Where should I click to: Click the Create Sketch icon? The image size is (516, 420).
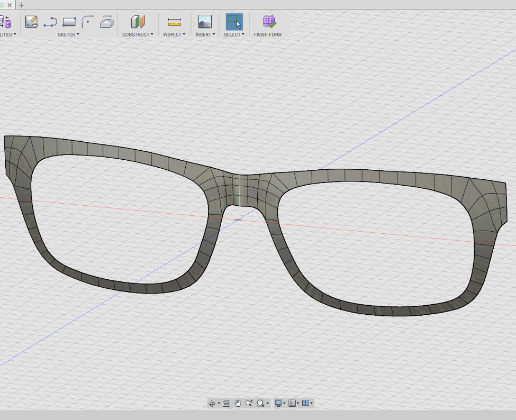coord(31,22)
